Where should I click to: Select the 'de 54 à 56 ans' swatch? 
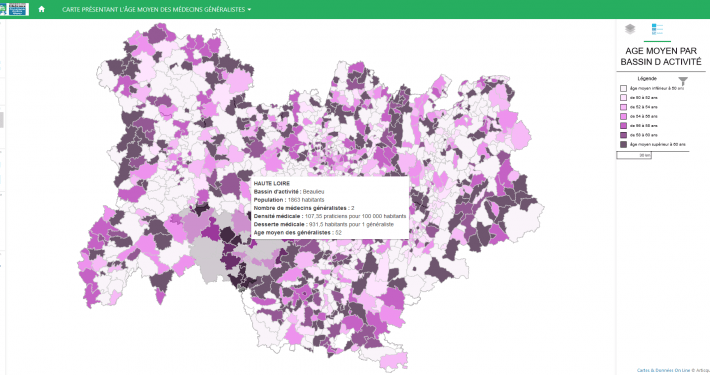pyautogui.click(x=624, y=116)
